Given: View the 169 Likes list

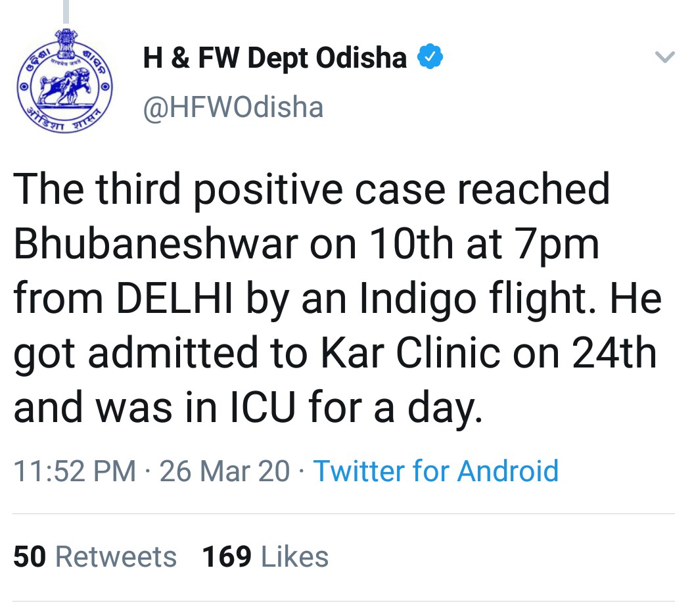Looking at the screenshot, I should [266, 556].
